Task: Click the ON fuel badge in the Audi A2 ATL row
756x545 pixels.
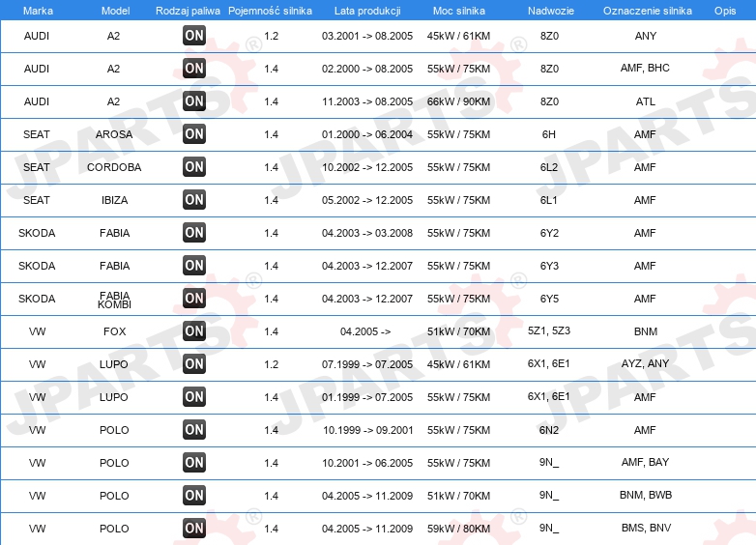Action: tap(194, 101)
